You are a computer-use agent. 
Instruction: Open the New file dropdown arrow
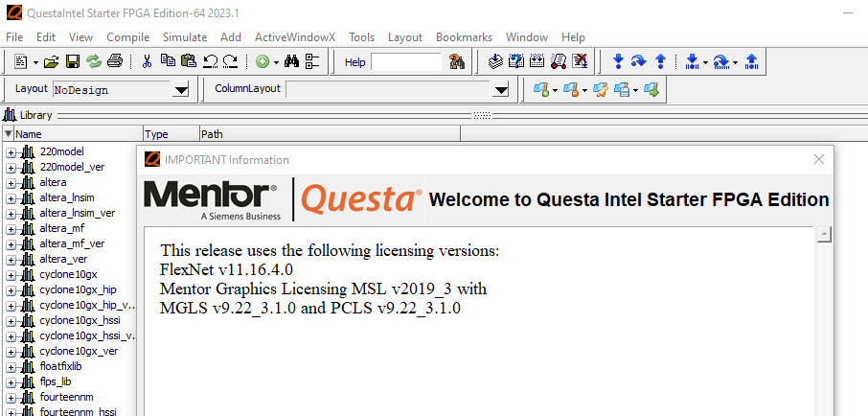[36, 62]
